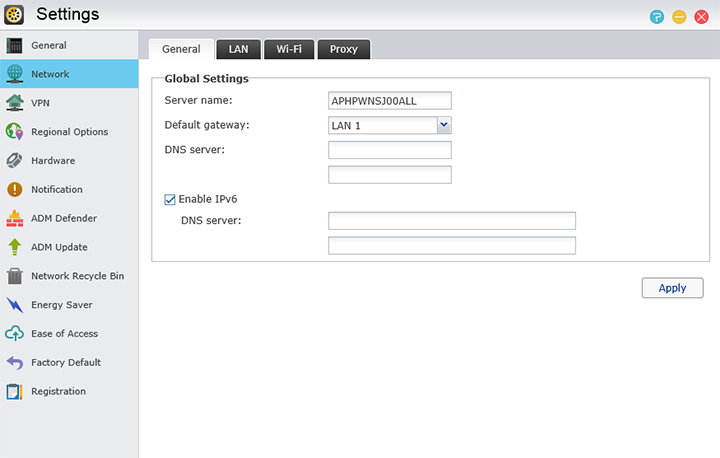Select Factory Default reset icon
The height and width of the screenshot is (458, 720).
click(15, 363)
